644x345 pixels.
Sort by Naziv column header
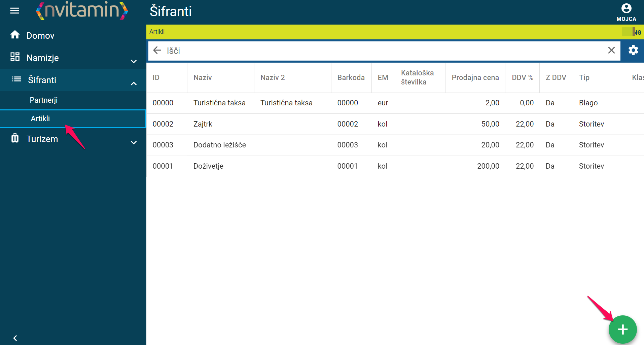point(203,78)
